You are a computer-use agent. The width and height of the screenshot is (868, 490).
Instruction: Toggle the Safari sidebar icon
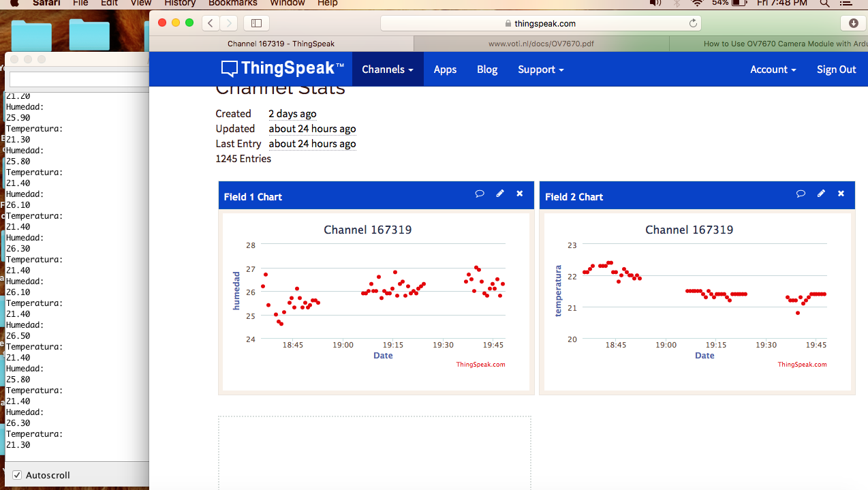(x=255, y=22)
